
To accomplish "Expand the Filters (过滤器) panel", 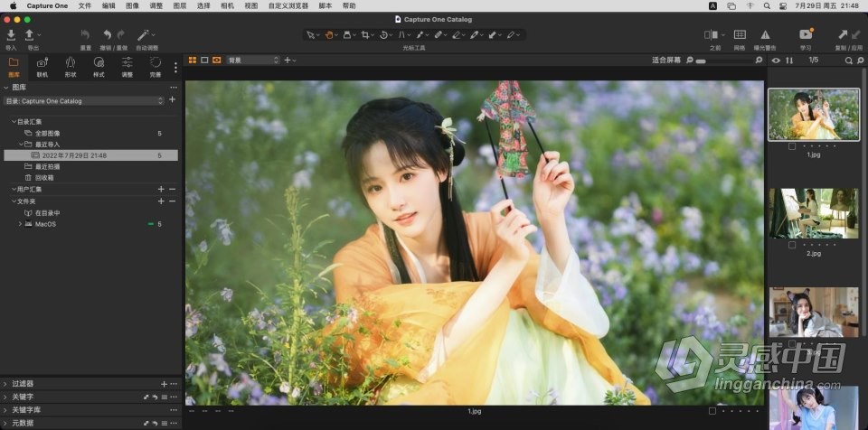I will (5, 384).
